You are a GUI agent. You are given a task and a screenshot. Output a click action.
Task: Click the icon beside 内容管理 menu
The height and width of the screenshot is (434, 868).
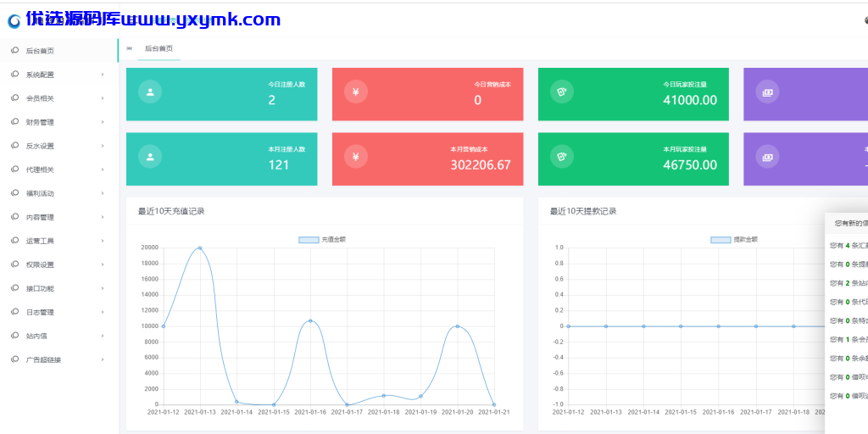coord(15,217)
